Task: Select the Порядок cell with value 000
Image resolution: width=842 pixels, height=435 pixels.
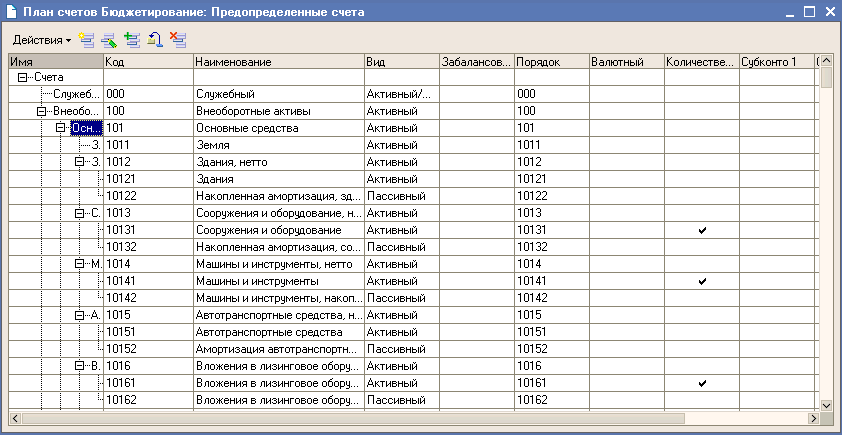Action: pos(552,95)
